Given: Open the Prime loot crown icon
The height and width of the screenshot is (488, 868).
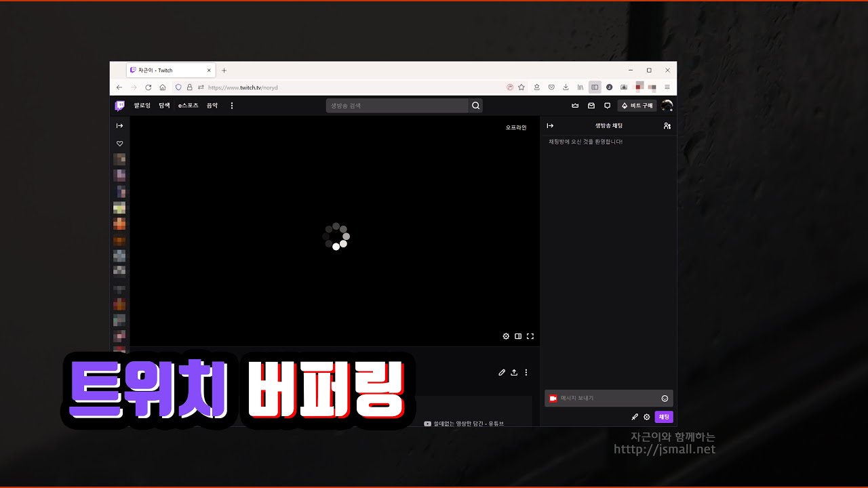Looking at the screenshot, I should 575,106.
